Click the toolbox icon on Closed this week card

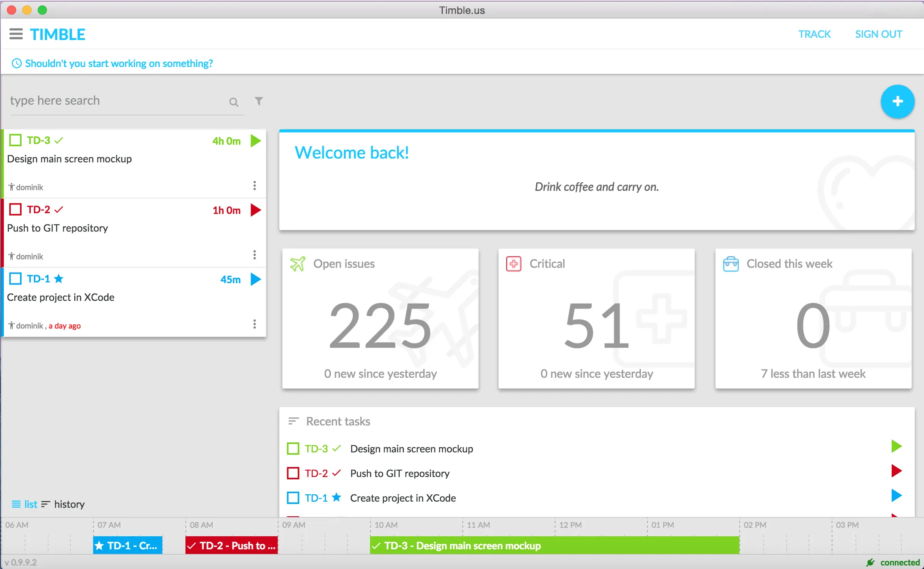point(731,263)
